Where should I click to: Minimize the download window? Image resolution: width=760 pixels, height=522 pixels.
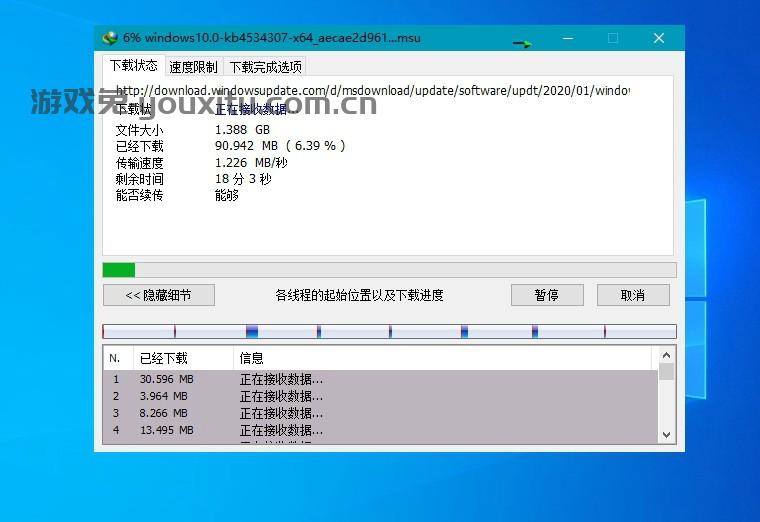click(x=568, y=38)
